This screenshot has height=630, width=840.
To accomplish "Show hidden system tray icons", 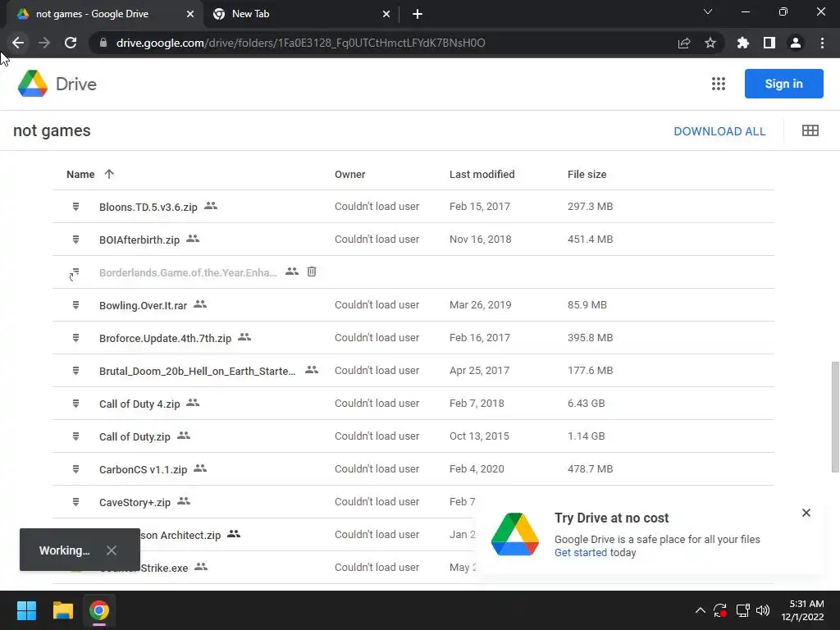I will (700, 610).
